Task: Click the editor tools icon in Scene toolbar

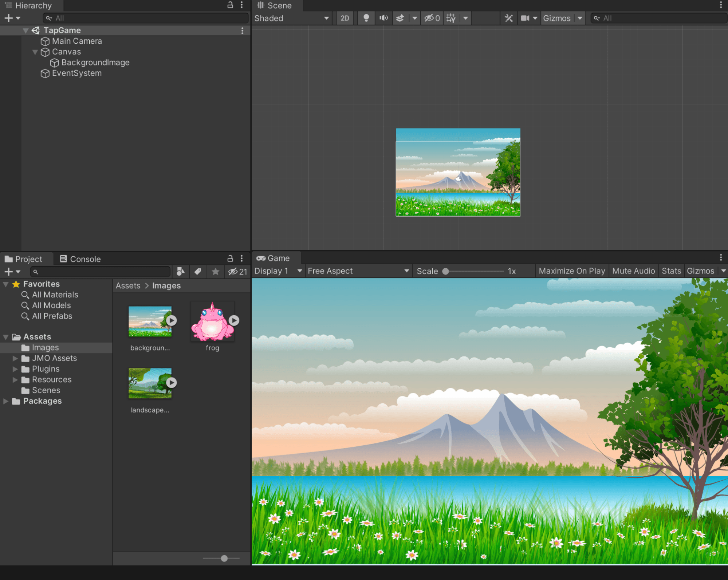Action: pyautogui.click(x=509, y=18)
